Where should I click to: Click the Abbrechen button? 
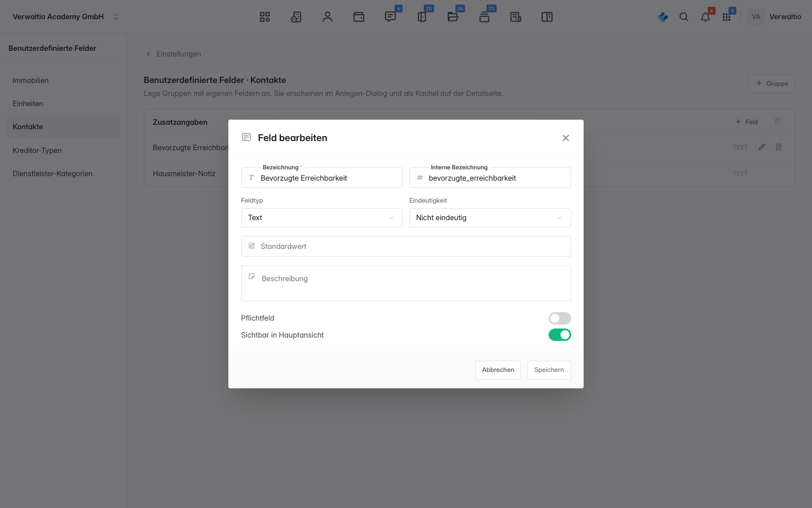[498, 370]
